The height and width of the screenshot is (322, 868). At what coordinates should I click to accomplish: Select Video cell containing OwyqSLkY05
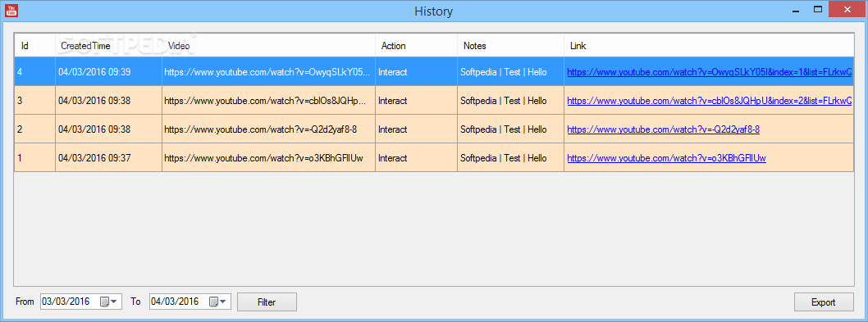pos(268,71)
